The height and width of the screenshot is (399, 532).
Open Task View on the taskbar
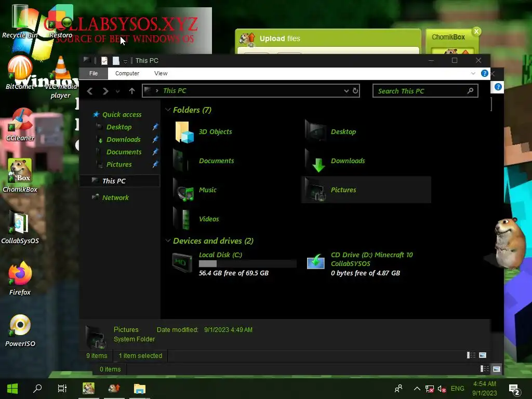click(62, 389)
